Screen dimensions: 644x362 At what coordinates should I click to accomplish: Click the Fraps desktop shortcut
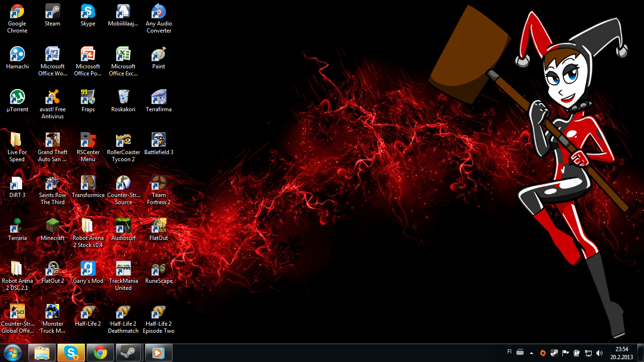coord(88,101)
